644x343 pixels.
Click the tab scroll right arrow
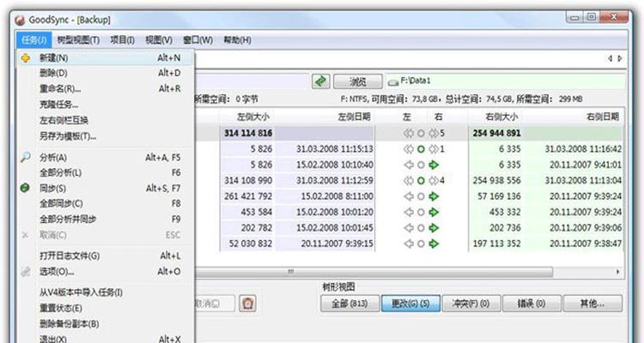click(x=620, y=58)
